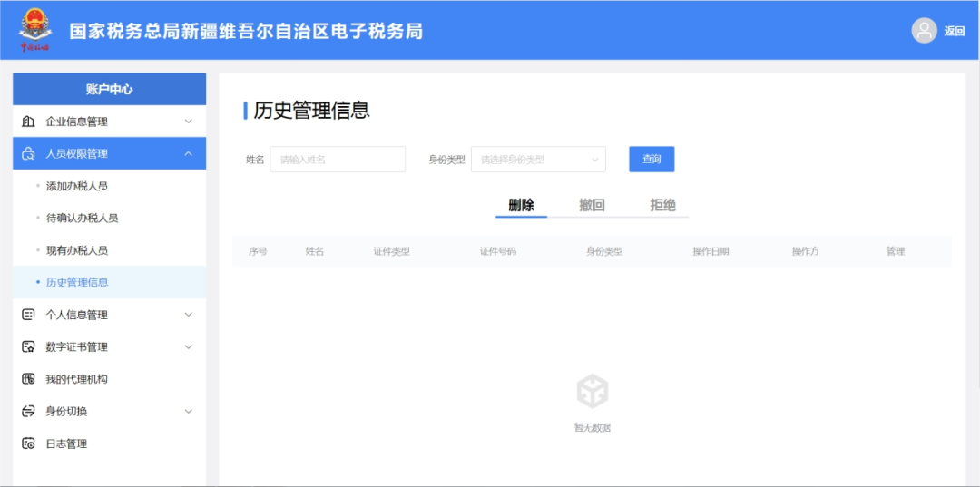Screen dimensions: 980x487
Task: Click the 返回 link
Action: tap(954, 31)
